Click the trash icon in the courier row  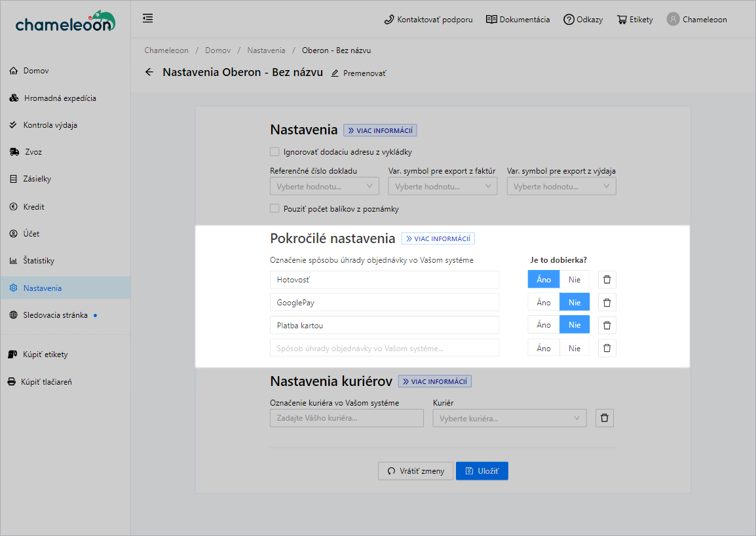604,418
